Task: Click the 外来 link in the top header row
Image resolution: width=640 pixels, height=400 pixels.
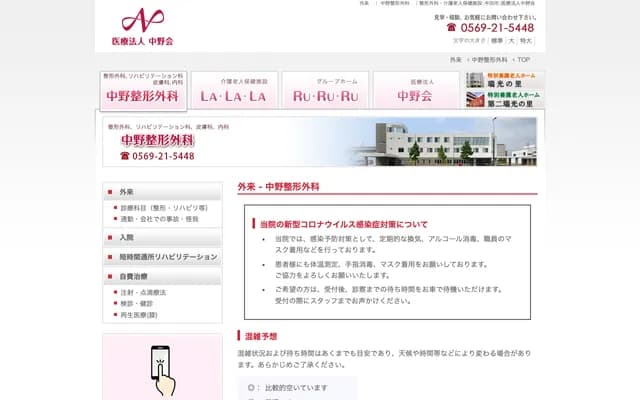Action: [364, 3]
